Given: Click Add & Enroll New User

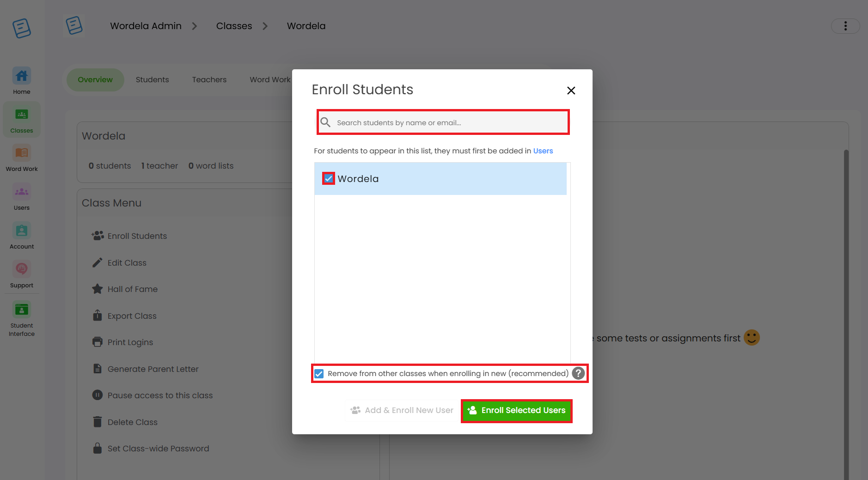Looking at the screenshot, I should (402, 411).
